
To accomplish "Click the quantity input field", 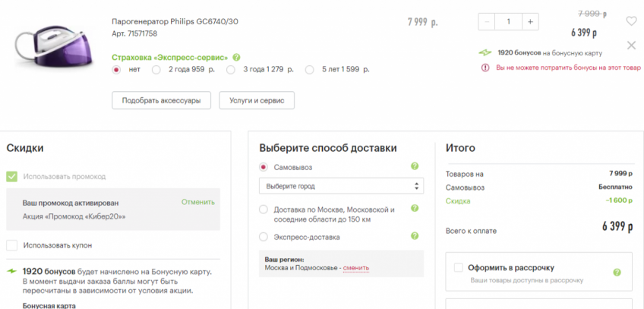I will pyautogui.click(x=509, y=22).
